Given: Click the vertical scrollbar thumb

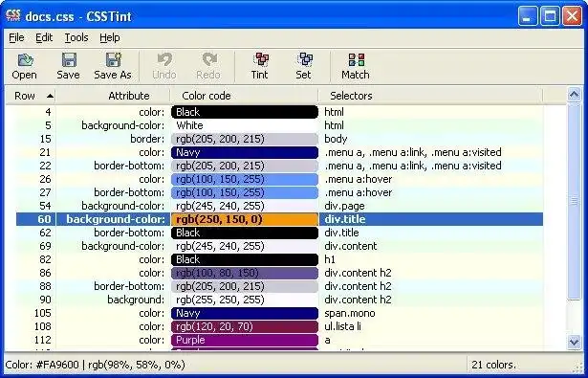Looking at the screenshot, I should coord(574,201).
